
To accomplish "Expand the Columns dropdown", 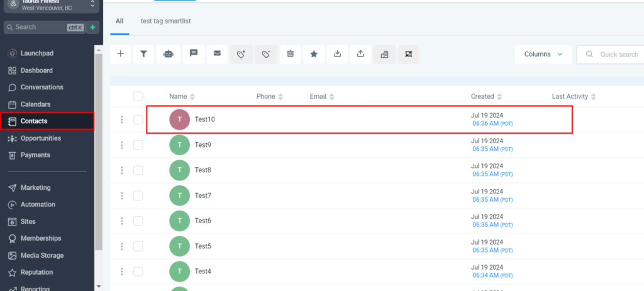I will pos(543,55).
